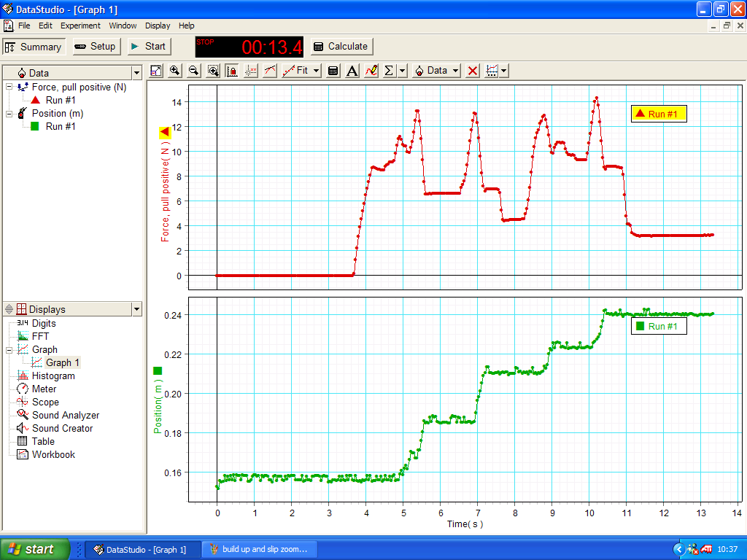Click the 00:13.4 experiment timer display
The height and width of the screenshot is (560, 747).
tap(249, 47)
